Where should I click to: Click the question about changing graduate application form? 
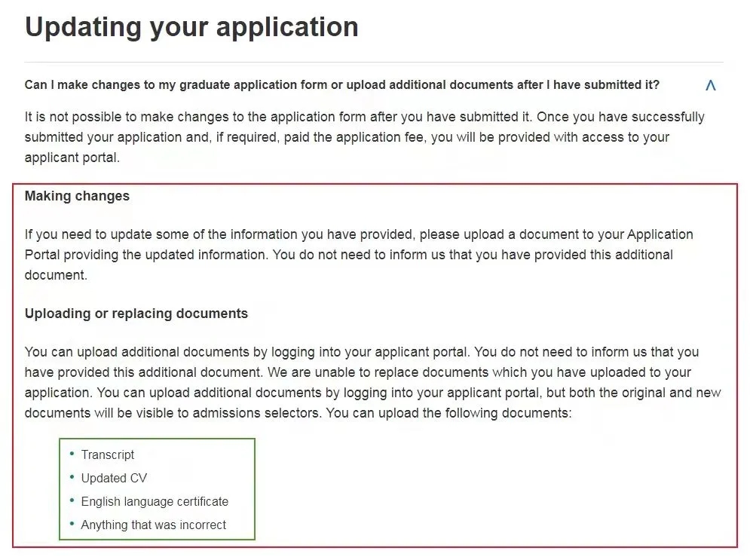pyautogui.click(x=342, y=84)
